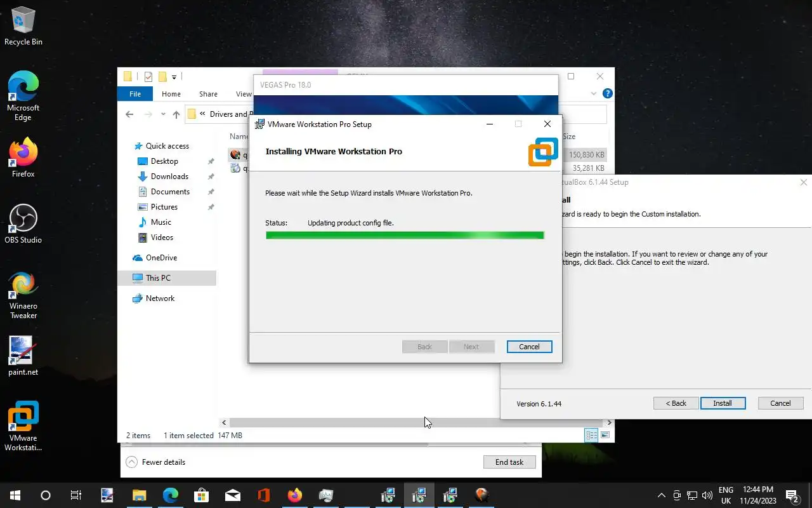Open the Home ribbon tab in File Explorer

(x=171, y=94)
